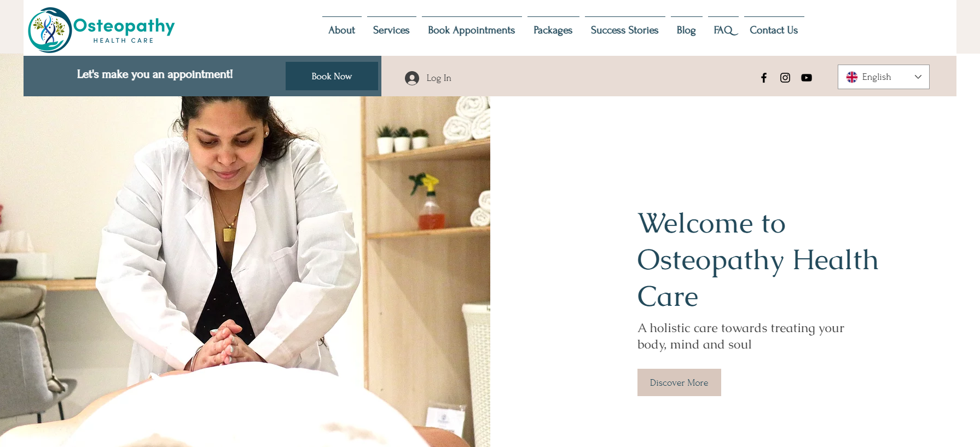View Success Stories page
The width and height of the screenshot is (980, 447).
point(624,30)
